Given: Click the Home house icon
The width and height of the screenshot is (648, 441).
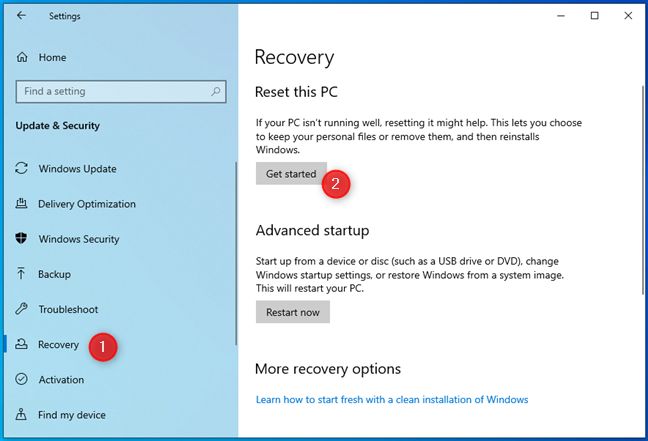Looking at the screenshot, I should [x=22, y=57].
